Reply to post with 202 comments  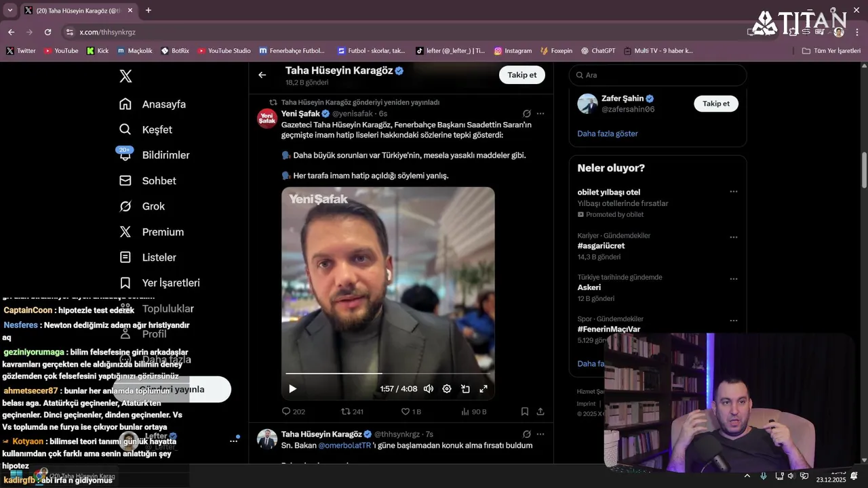(x=294, y=411)
